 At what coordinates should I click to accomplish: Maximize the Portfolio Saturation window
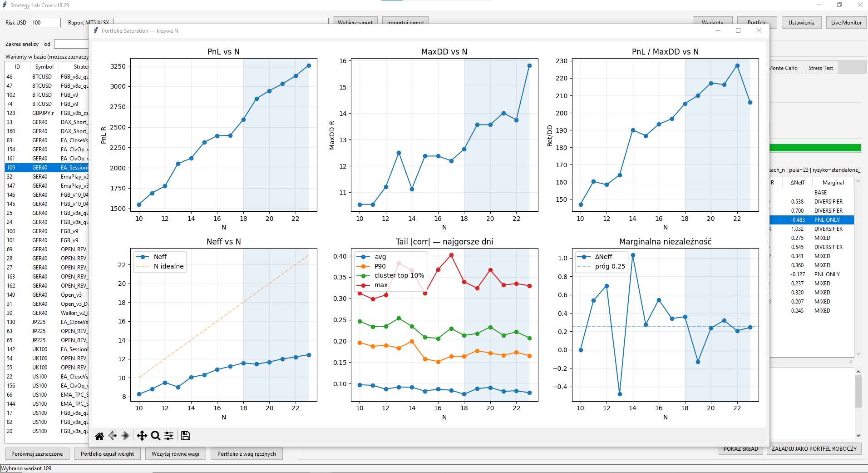pyautogui.click(x=738, y=31)
